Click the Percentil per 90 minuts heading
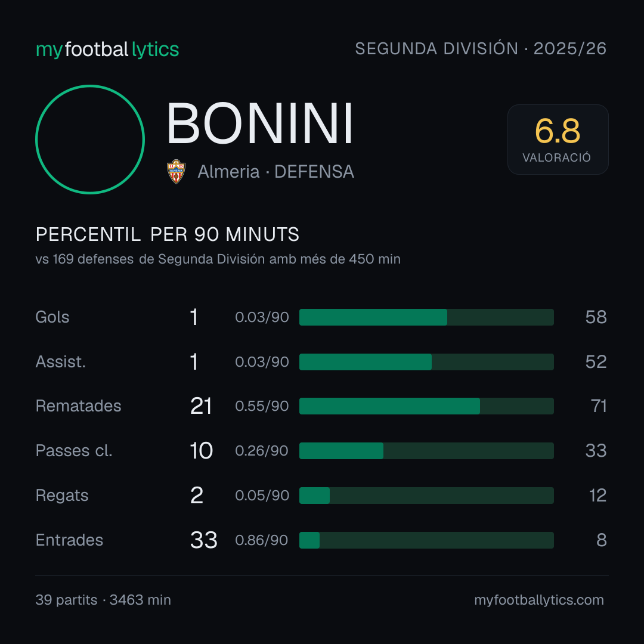644x644 pixels. pos(167,234)
